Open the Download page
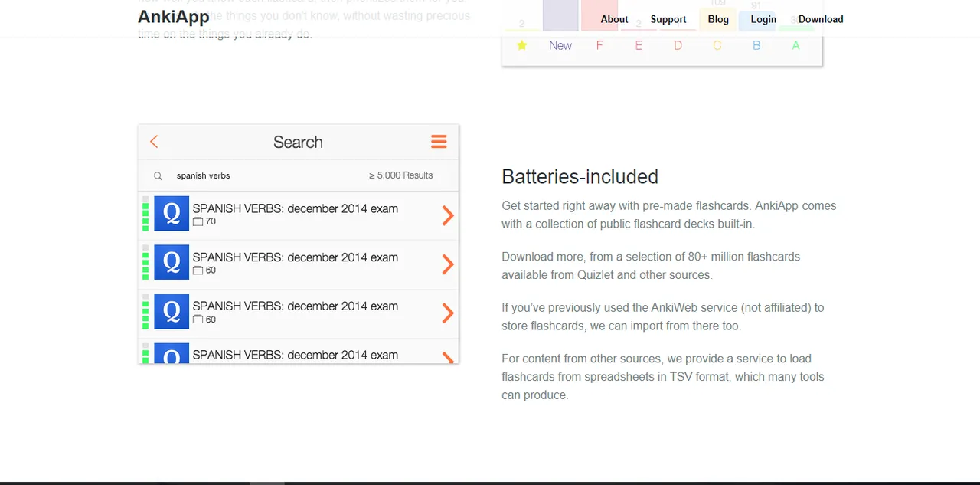The width and height of the screenshot is (980, 485). click(x=821, y=19)
